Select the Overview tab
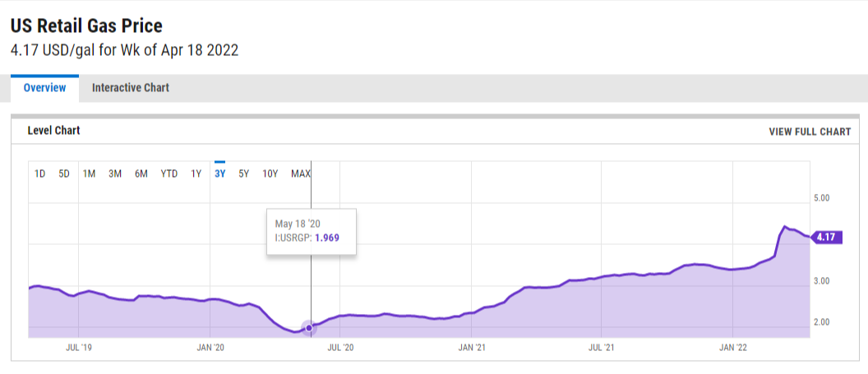The image size is (868, 374). (x=44, y=88)
